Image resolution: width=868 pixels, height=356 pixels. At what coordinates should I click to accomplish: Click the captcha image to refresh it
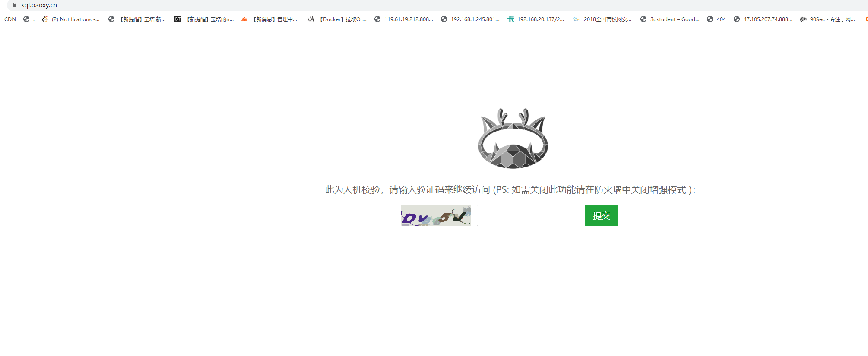click(x=436, y=215)
